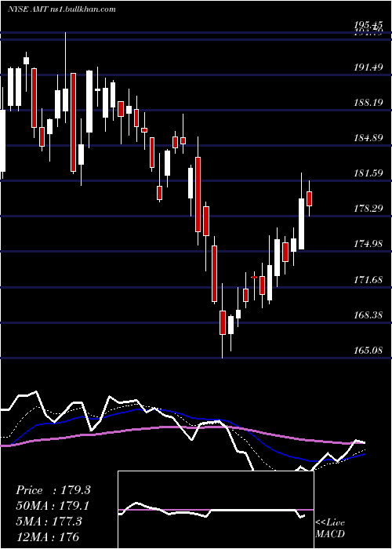Screen dimensions: 392x549
Task: Click the last red candlestick near 181.59
Action: [x=309, y=198]
